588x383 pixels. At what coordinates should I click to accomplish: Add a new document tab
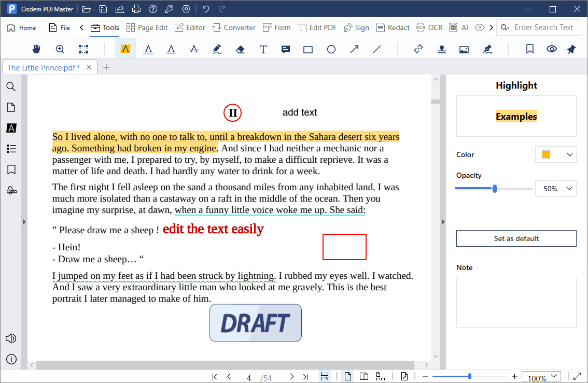pos(106,67)
